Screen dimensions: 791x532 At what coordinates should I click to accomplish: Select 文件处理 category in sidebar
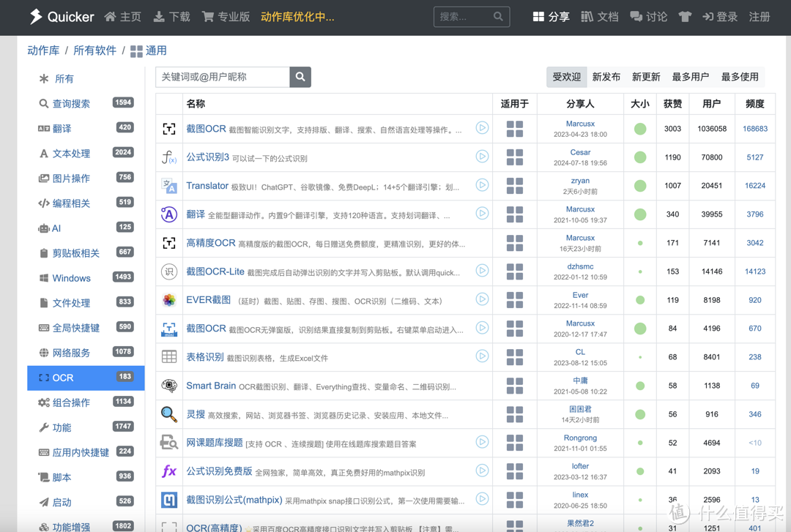[x=86, y=302]
